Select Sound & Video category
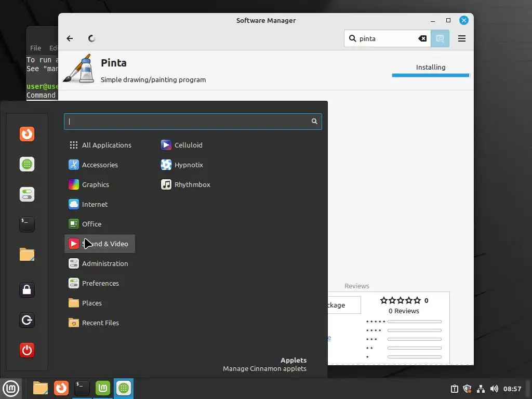 (100, 244)
